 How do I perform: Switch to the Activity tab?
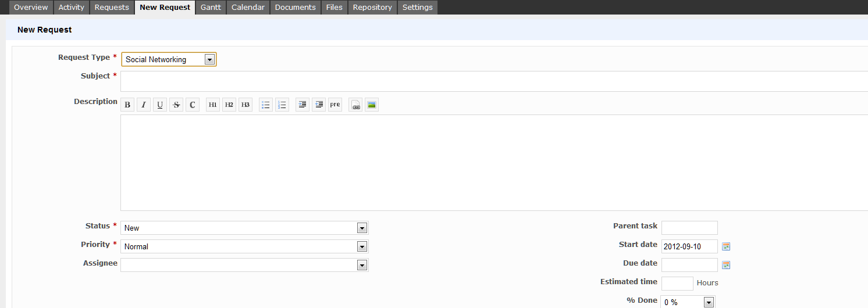coord(72,8)
